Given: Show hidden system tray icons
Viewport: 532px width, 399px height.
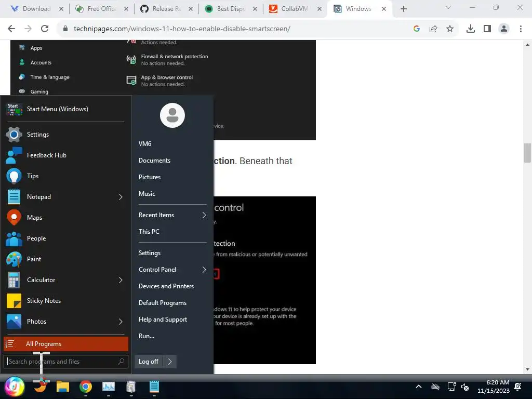Looking at the screenshot, I should click(419, 387).
